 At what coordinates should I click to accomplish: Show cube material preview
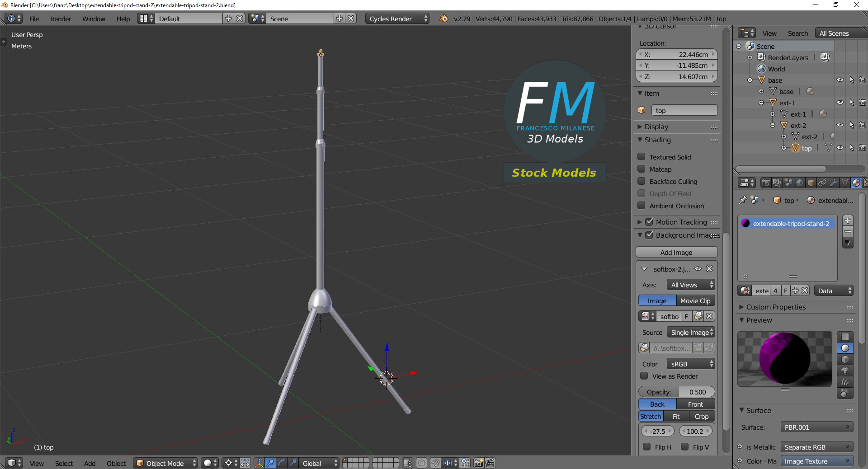[845, 360]
